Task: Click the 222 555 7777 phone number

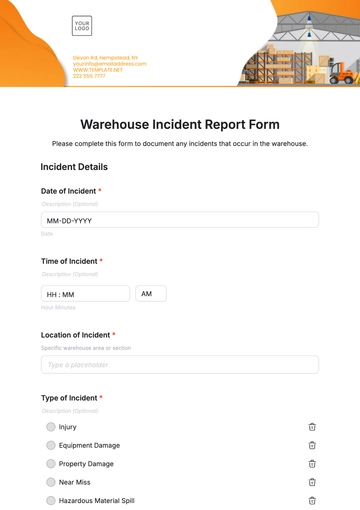Action: pos(89,76)
